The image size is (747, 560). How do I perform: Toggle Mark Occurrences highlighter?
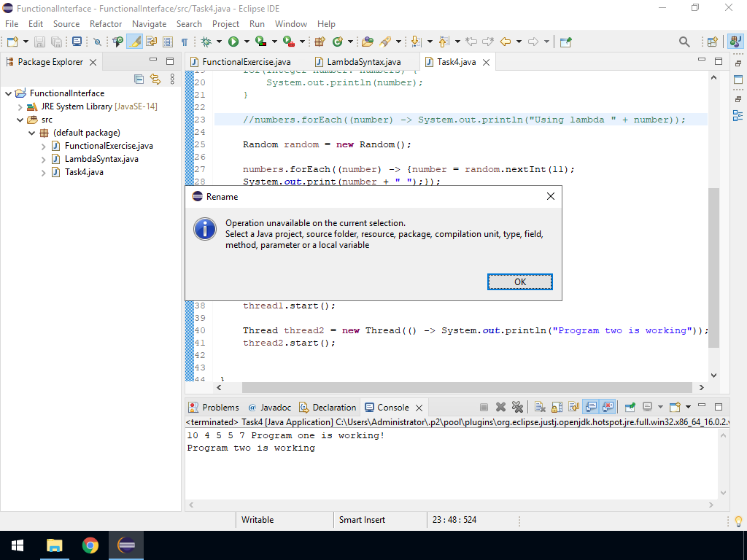pos(135,42)
